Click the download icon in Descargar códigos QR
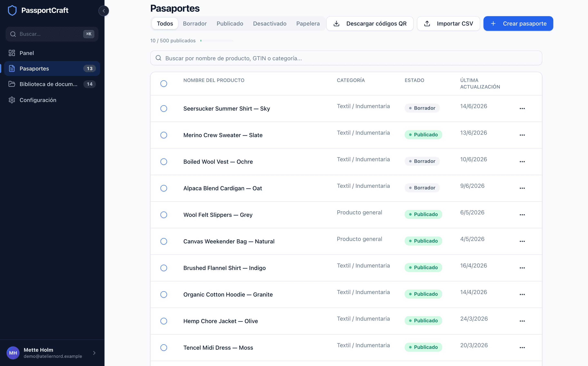 (x=336, y=24)
